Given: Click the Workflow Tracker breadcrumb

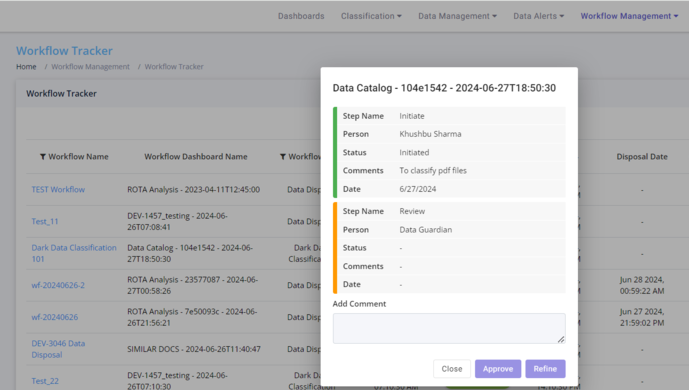Looking at the screenshot, I should pos(174,67).
